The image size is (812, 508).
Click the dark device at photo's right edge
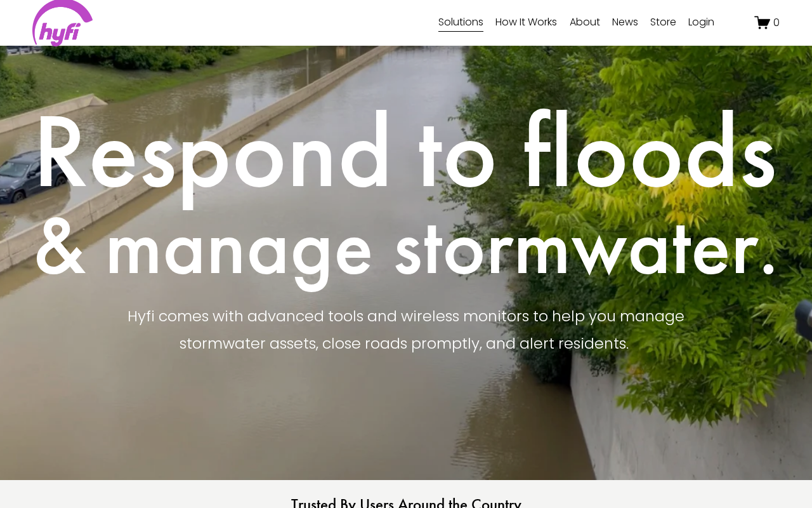(x=804, y=319)
